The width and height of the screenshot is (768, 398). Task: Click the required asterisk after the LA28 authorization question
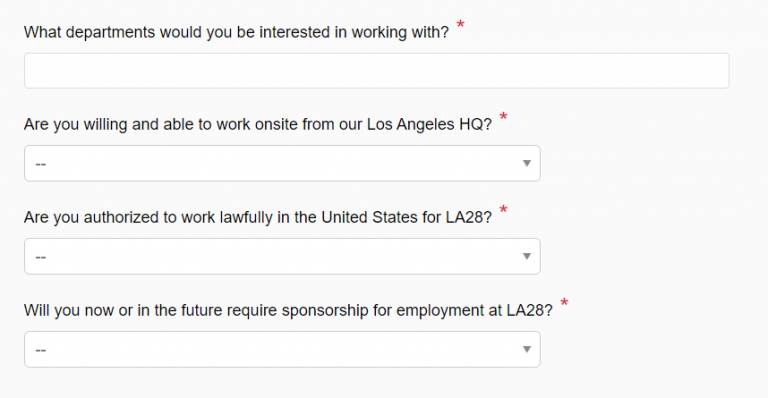click(503, 210)
